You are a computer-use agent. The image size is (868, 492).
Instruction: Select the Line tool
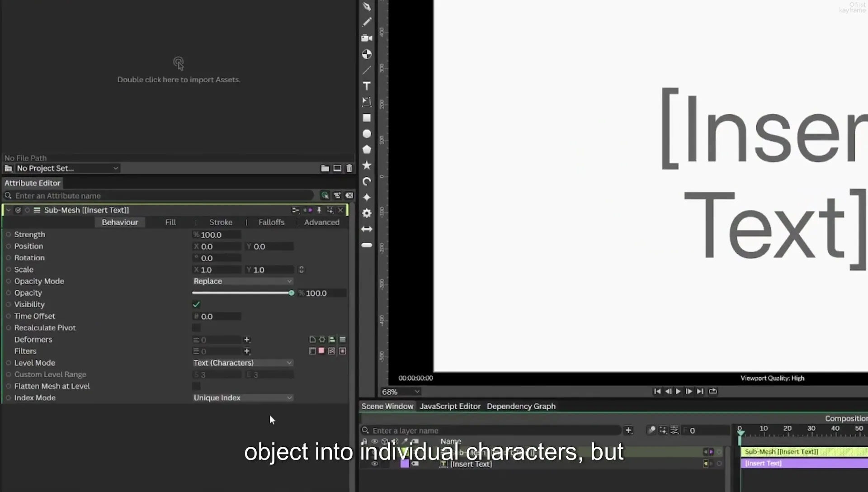[x=367, y=70]
